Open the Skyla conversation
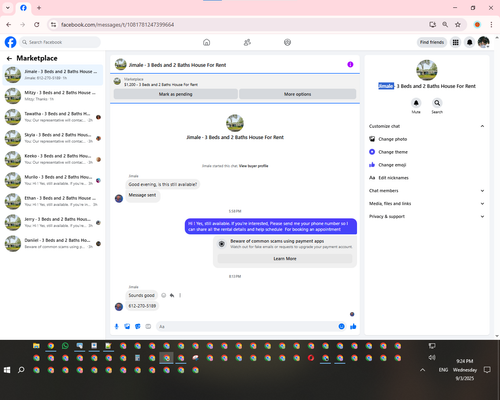 [53, 138]
